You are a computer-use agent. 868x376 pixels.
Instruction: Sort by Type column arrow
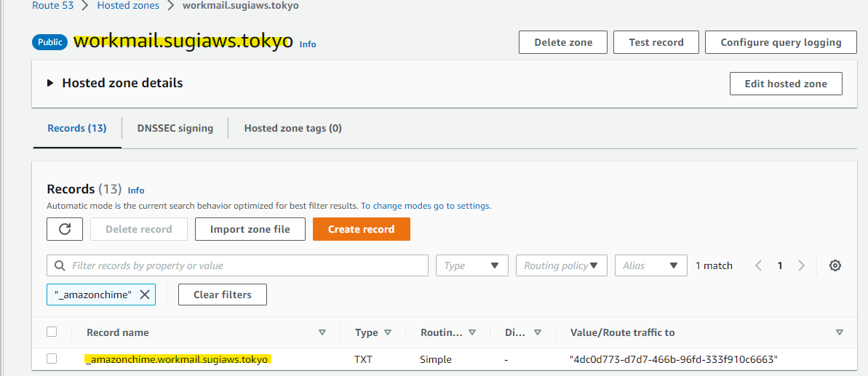388,333
